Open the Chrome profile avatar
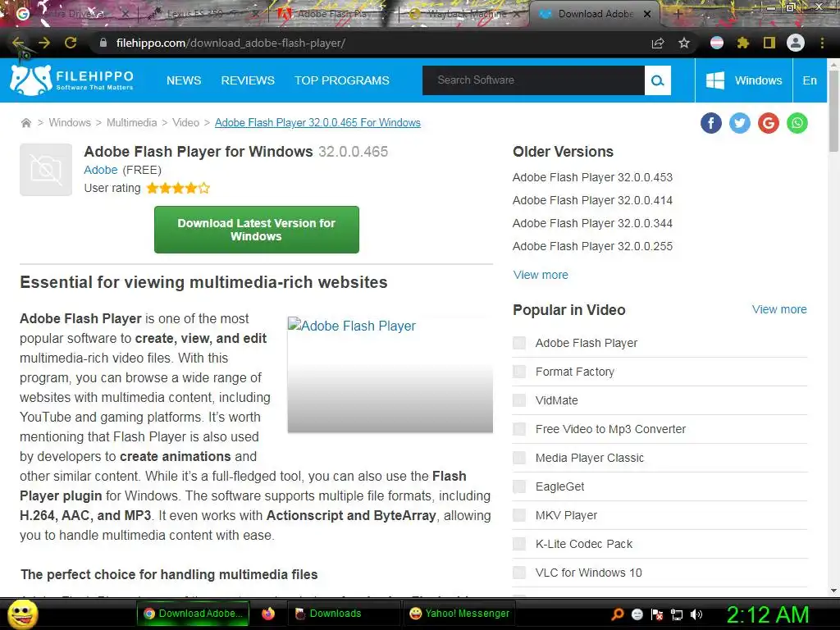 (x=796, y=43)
